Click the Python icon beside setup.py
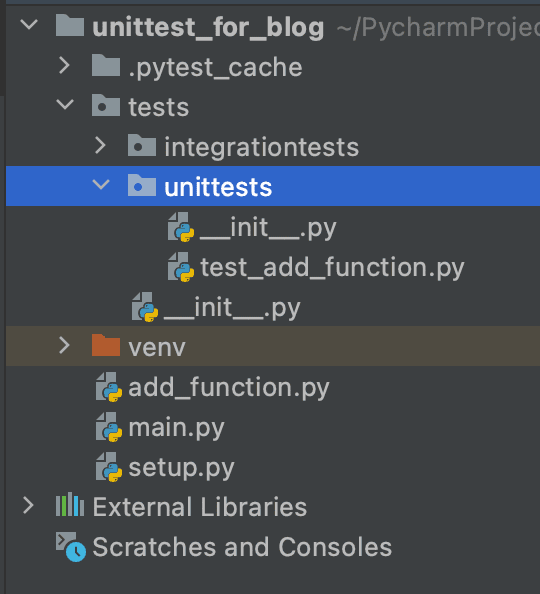The width and height of the screenshot is (540, 594). tap(109, 467)
